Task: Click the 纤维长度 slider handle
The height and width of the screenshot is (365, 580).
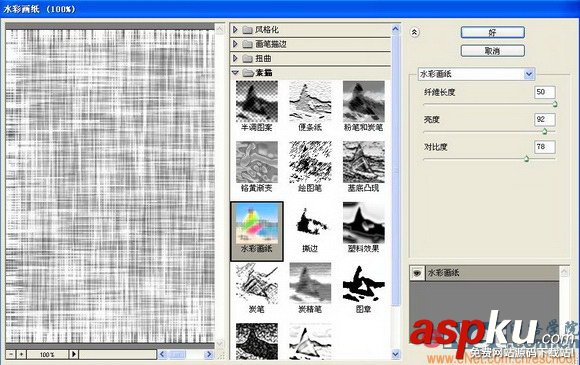Action: pos(554,104)
